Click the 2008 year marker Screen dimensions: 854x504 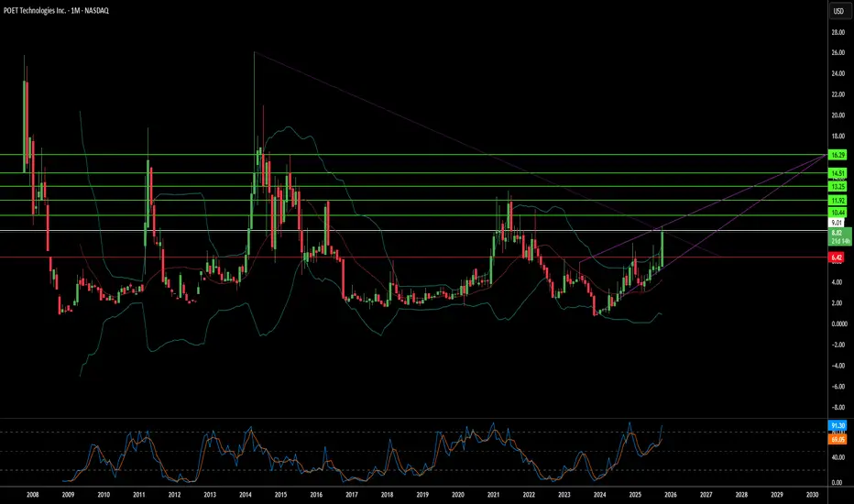(33, 495)
